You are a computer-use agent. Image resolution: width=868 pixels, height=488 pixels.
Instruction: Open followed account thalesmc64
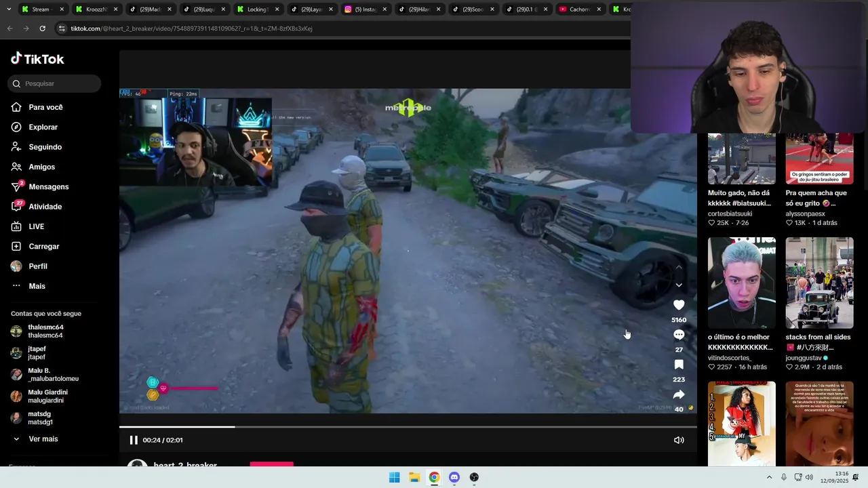tap(45, 331)
